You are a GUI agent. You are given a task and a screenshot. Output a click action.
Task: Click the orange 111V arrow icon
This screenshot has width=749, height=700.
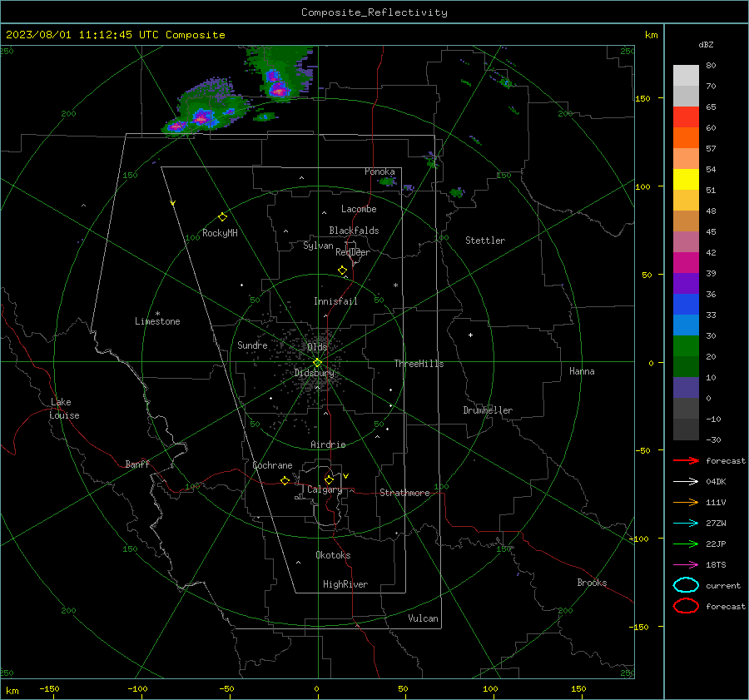(686, 502)
